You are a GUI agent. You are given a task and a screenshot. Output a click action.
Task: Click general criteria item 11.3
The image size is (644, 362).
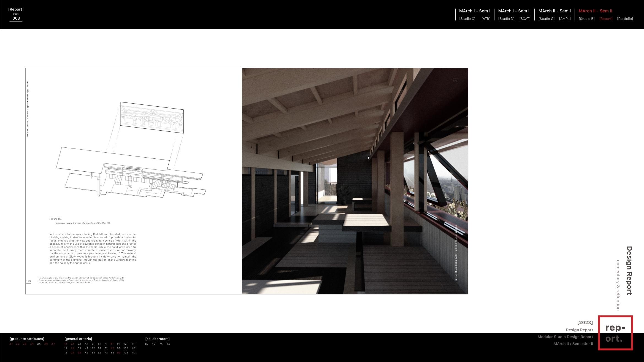point(133,353)
